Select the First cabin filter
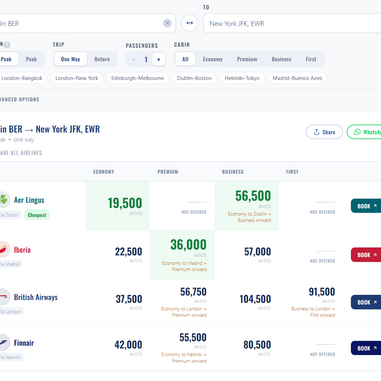Screen dimensions: 381x381 311,59
